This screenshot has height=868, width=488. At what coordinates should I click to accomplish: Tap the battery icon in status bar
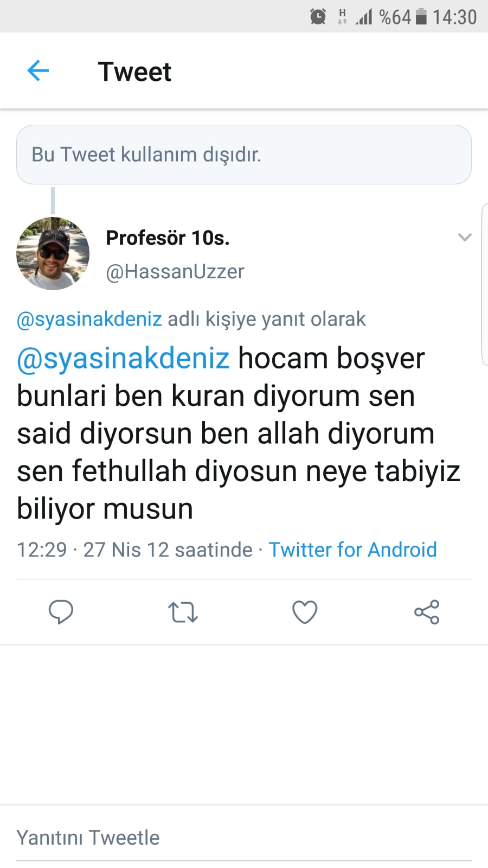421,16
